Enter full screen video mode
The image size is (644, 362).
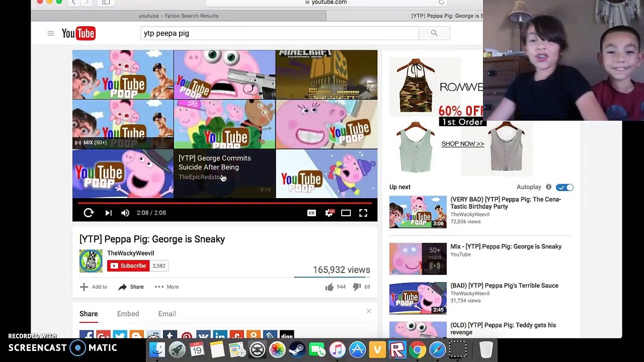[x=363, y=213]
